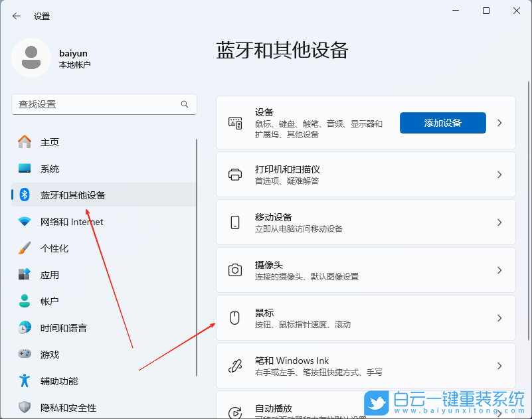Image resolution: width=532 pixels, height=419 pixels.
Task: Click the 辅助功能 accessibility icon
Action: [x=25, y=380]
